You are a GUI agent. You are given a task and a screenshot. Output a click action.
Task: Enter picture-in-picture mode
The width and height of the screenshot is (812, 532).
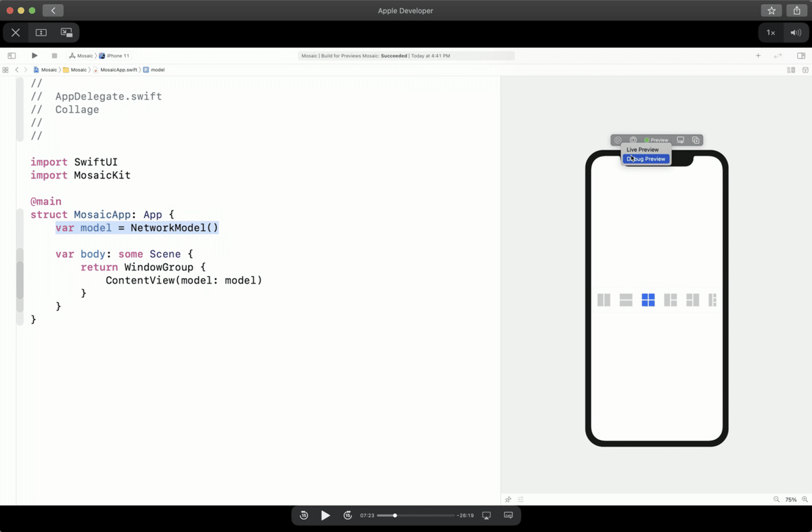(x=66, y=32)
